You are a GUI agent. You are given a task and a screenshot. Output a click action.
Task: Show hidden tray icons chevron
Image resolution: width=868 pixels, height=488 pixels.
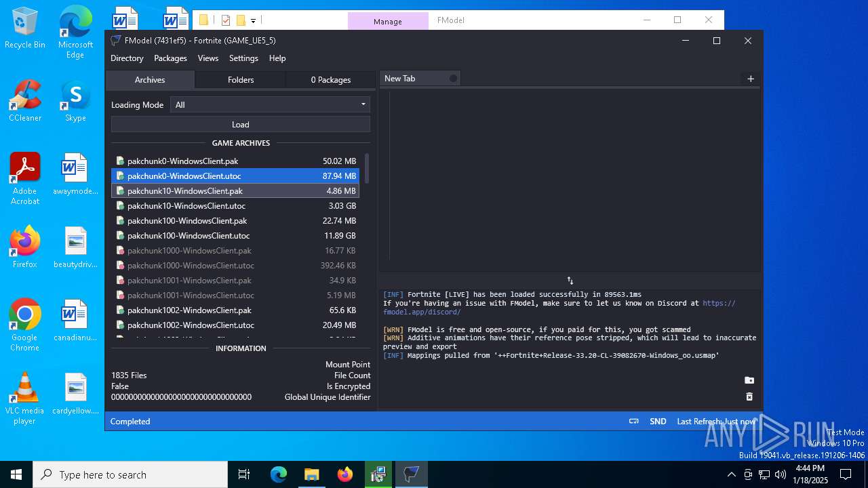[731, 474]
